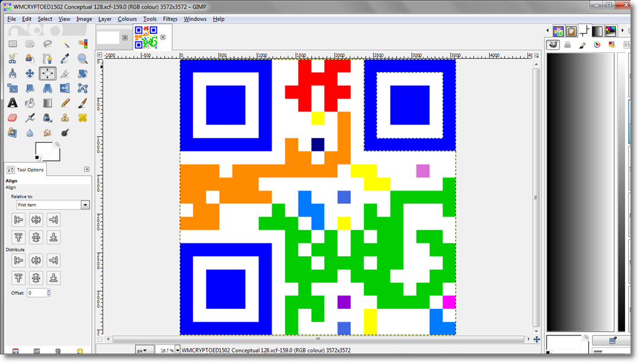Select the Scale tool

[12, 88]
